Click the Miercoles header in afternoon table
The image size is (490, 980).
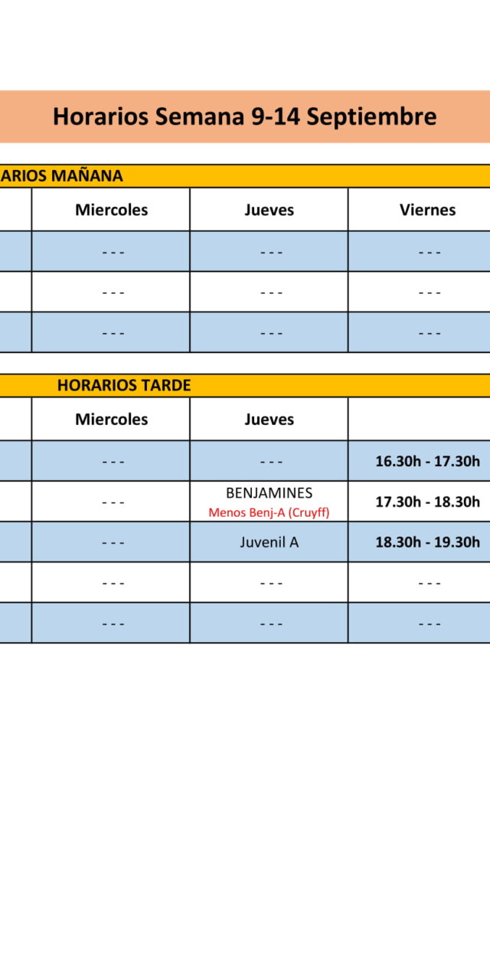111,419
